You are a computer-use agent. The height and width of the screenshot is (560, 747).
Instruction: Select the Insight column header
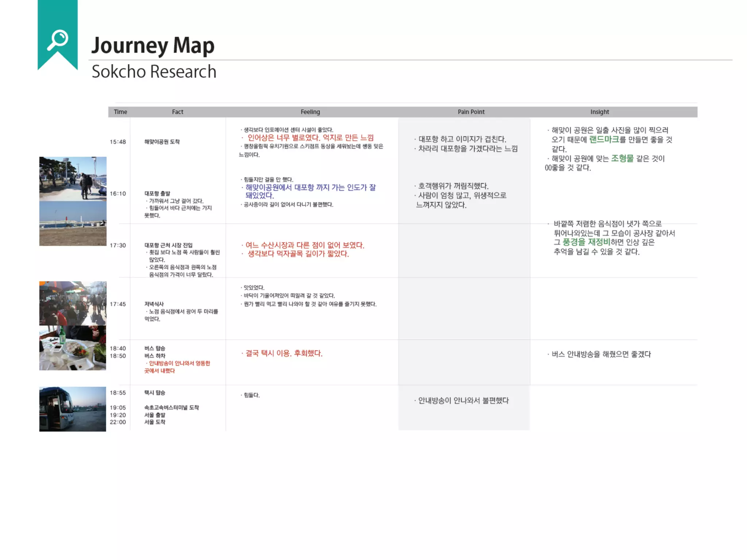point(600,112)
